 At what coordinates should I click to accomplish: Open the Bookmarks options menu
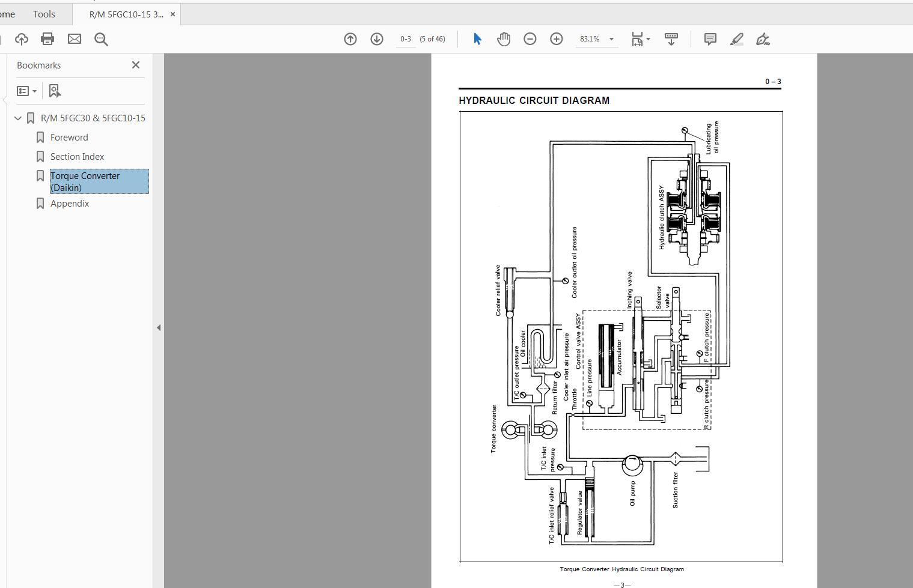click(26, 91)
